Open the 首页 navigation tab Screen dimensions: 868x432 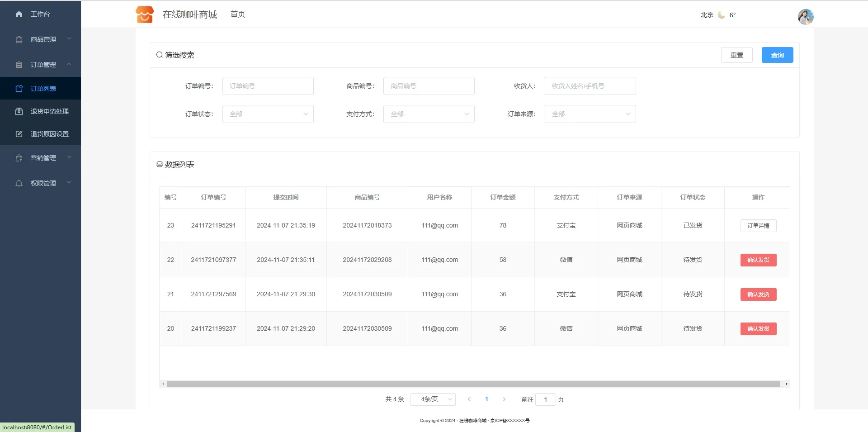coord(238,14)
